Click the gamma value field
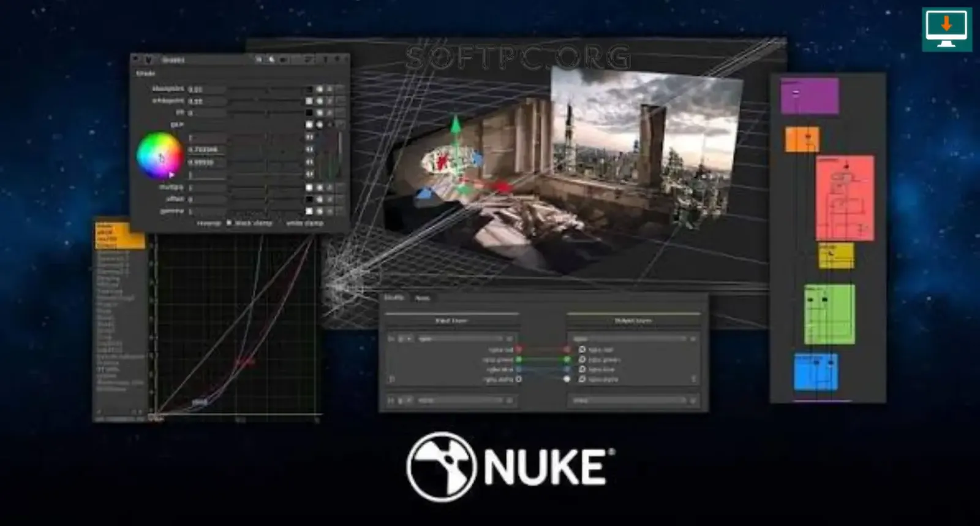This screenshot has height=526, width=980. (206, 212)
